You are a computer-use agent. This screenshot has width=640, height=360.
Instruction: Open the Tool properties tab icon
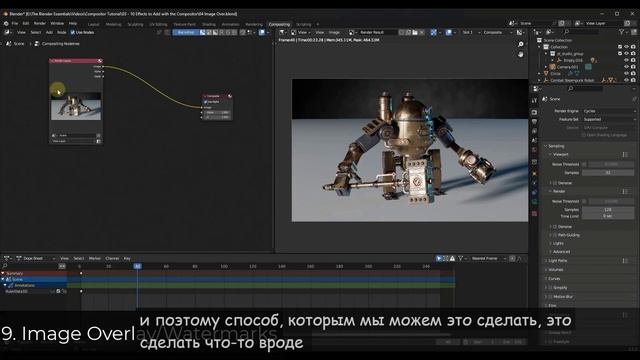[x=534, y=100]
